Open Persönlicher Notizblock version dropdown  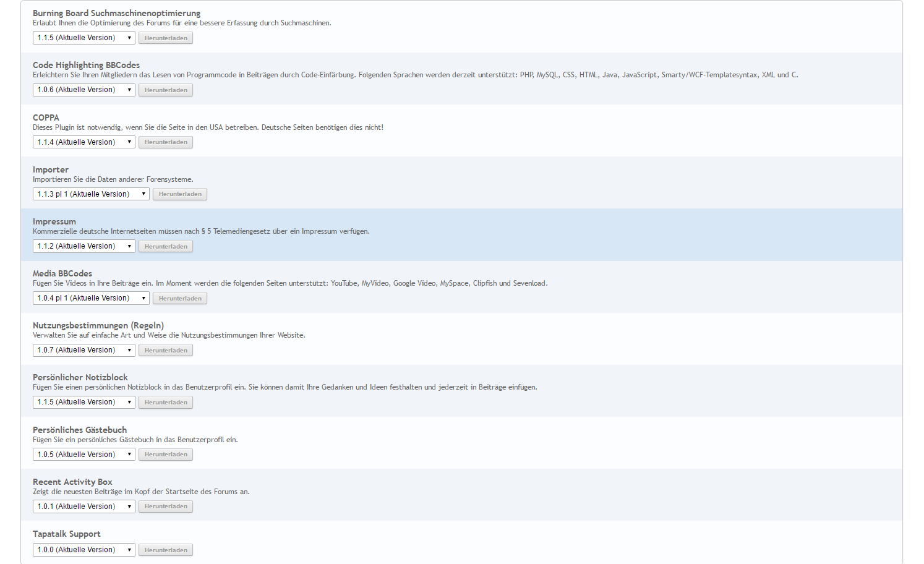click(83, 402)
